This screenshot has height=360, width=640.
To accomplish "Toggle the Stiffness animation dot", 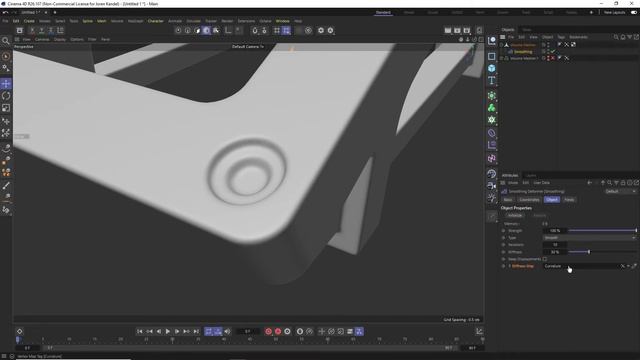I will tap(503, 252).
